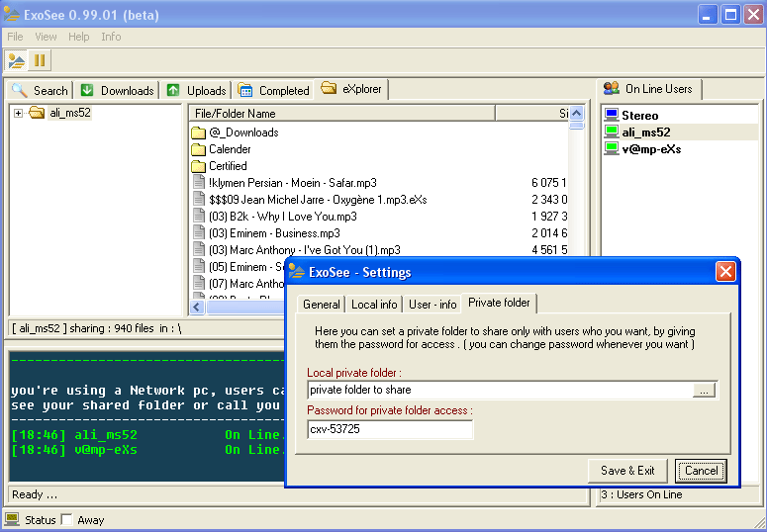Click the pause toolbar button

[x=40, y=60]
